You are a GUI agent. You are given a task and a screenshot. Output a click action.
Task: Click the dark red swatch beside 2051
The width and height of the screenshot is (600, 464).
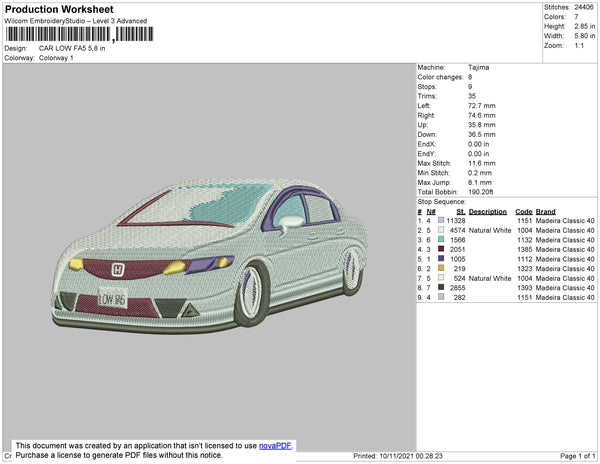tap(440, 250)
